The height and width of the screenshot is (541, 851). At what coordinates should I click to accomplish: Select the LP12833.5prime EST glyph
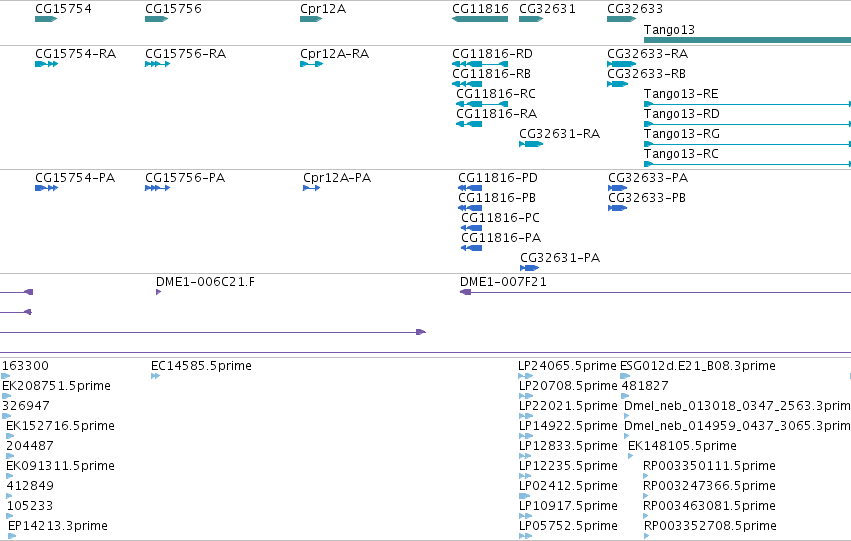click(525, 456)
